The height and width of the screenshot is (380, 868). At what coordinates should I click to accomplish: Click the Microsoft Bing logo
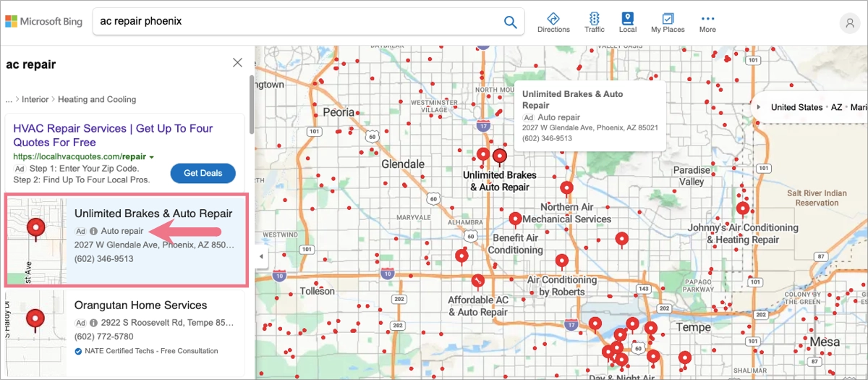click(43, 22)
